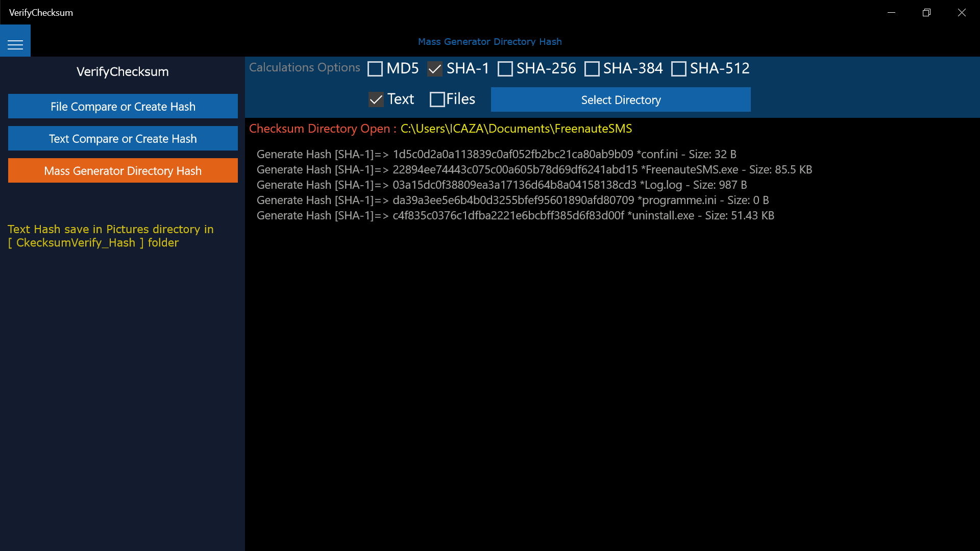Click the opened directory path text
980x551 pixels.
click(516, 129)
